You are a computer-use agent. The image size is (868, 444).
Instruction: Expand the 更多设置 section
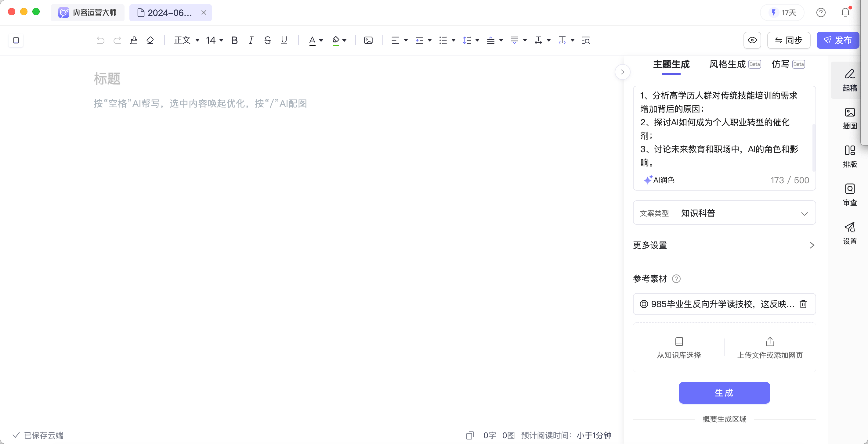[724, 245]
